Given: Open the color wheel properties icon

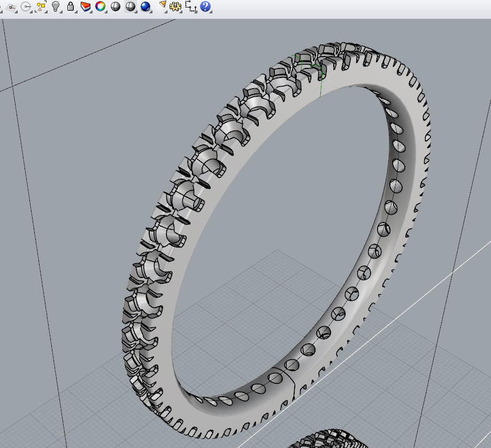Looking at the screenshot, I should pyautogui.click(x=100, y=6).
